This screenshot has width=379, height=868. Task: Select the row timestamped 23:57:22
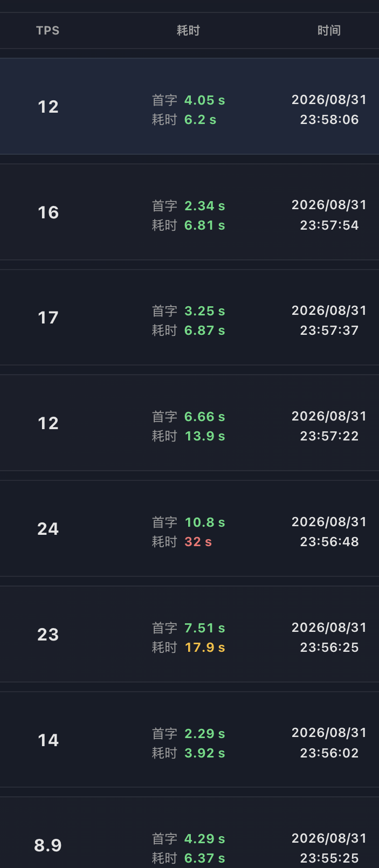pyautogui.click(x=189, y=423)
